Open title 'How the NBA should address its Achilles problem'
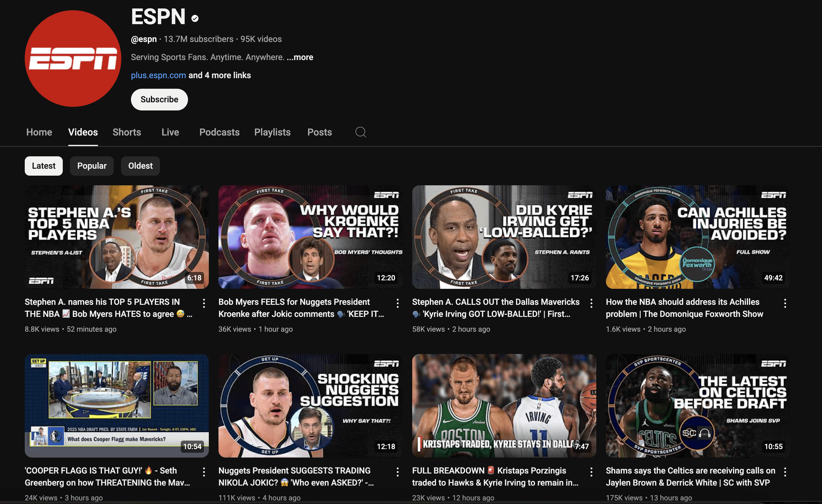Viewport: 822px width, 504px height. click(685, 308)
